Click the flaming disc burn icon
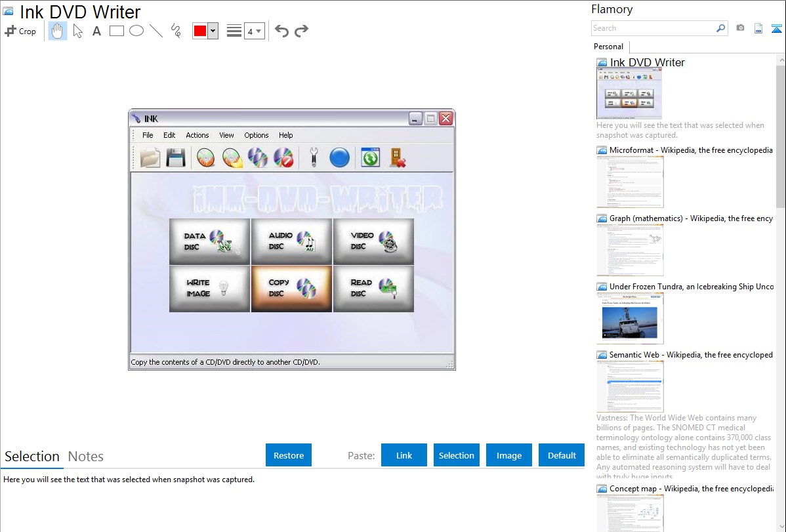 (205, 157)
